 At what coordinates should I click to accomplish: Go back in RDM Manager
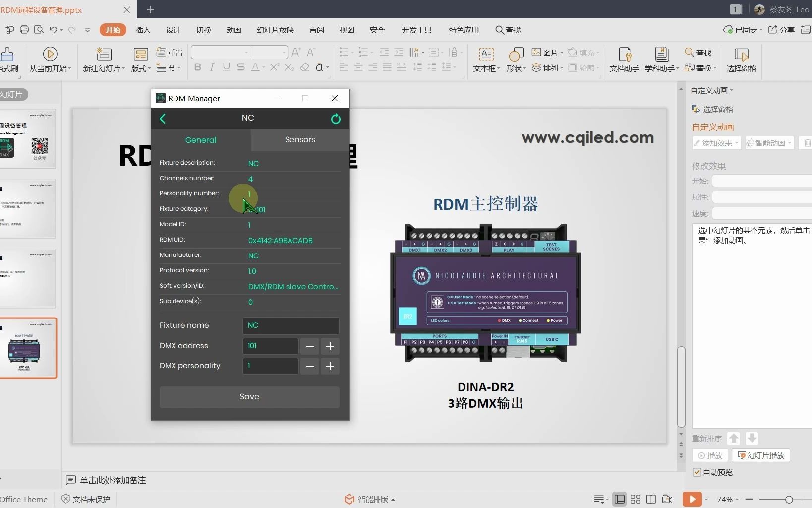(x=163, y=119)
